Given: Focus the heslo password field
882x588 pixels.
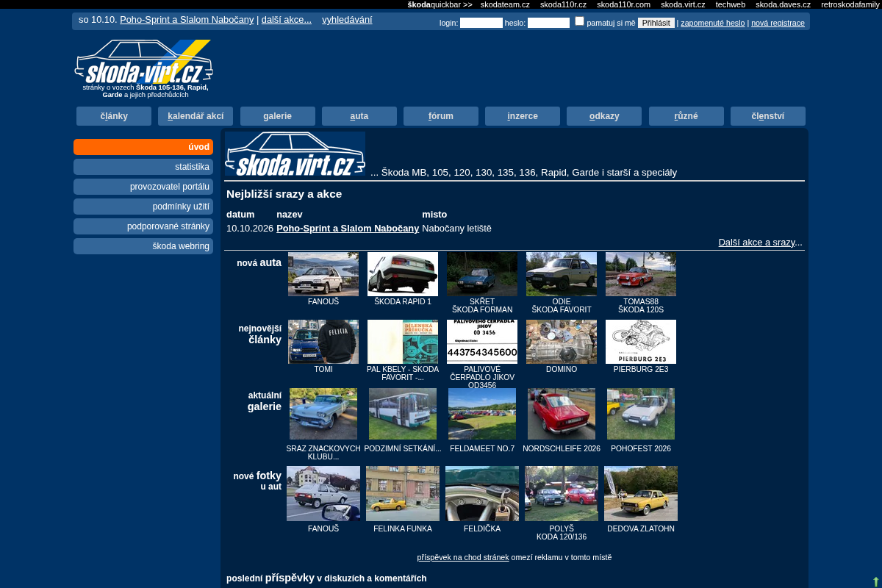Looking at the screenshot, I should point(548,23).
